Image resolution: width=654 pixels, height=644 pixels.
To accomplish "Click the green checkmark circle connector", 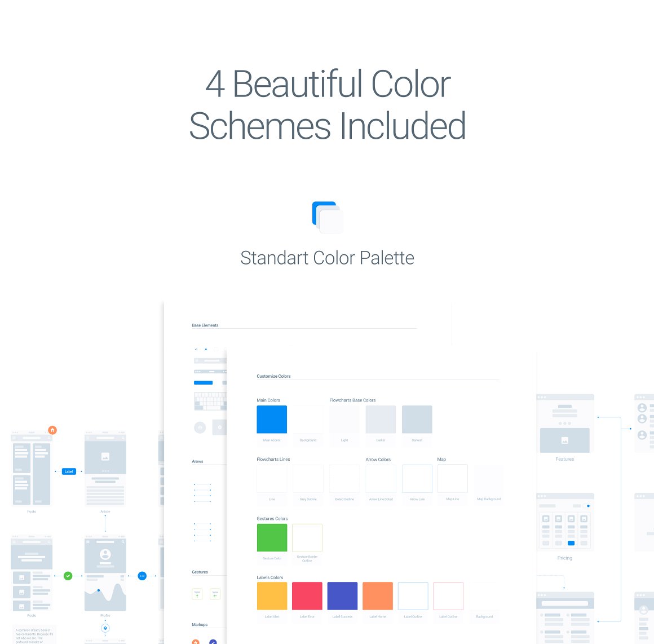I will click(68, 576).
